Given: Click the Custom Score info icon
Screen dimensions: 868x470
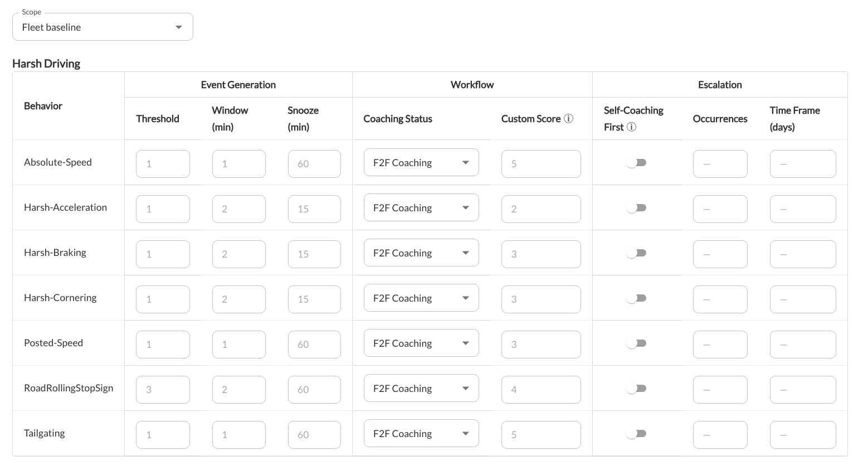Looking at the screenshot, I should coord(568,118).
